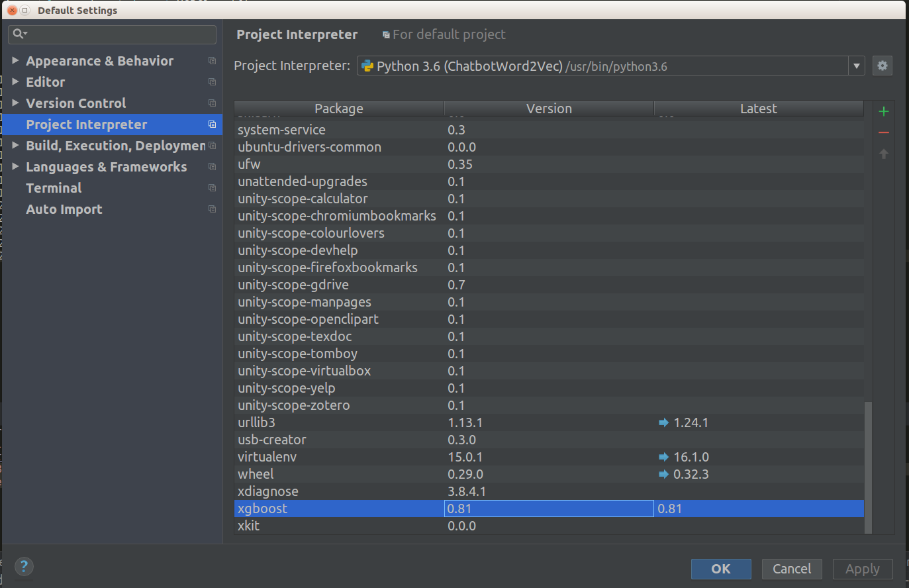Select the xkit package row

[x=549, y=526]
